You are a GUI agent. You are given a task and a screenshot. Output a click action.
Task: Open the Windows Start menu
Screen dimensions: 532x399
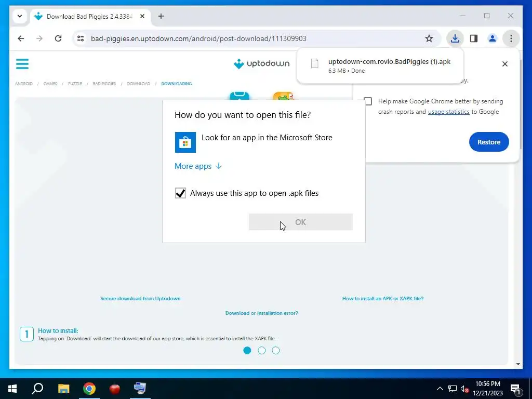coord(12,389)
